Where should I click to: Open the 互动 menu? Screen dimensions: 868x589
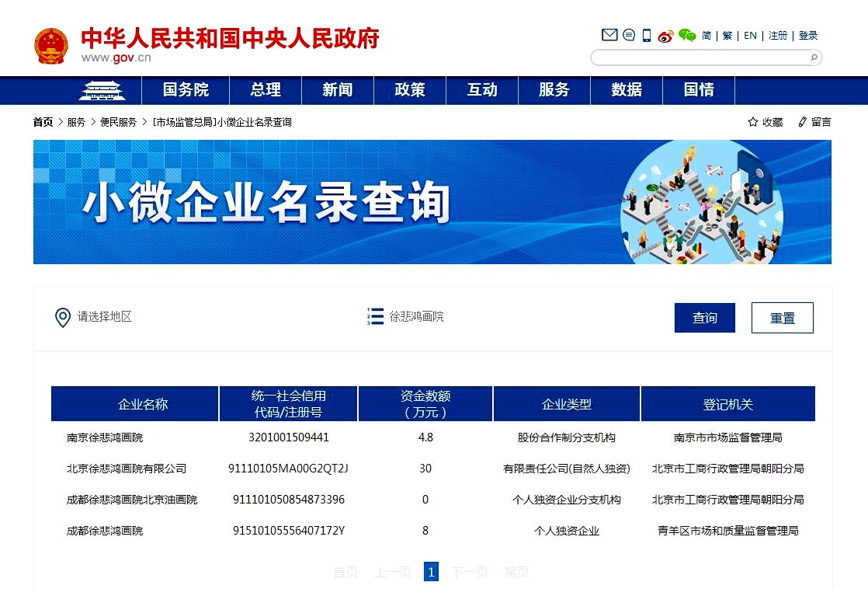click(x=482, y=90)
